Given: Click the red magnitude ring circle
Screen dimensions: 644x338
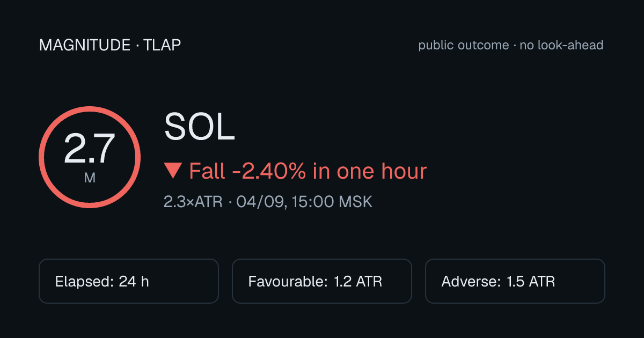Looking at the screenshot, I should coord(90,157).
